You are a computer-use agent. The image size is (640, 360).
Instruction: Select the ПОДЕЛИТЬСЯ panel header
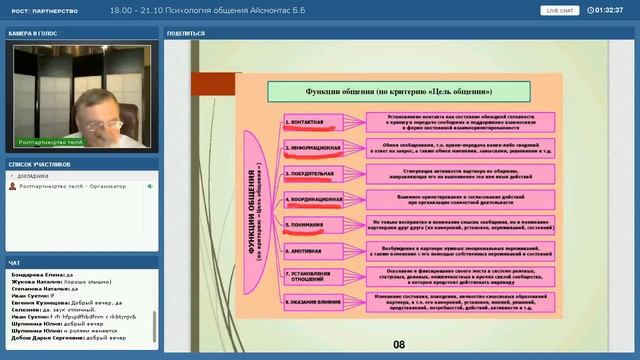(399, 33)
